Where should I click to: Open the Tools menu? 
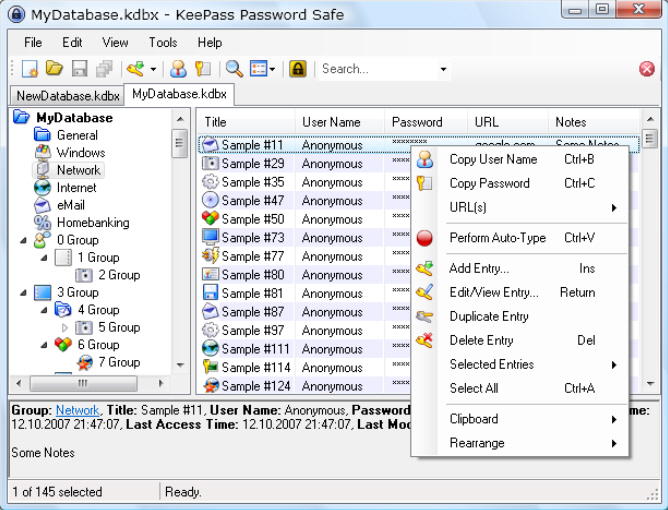point(163,43)
